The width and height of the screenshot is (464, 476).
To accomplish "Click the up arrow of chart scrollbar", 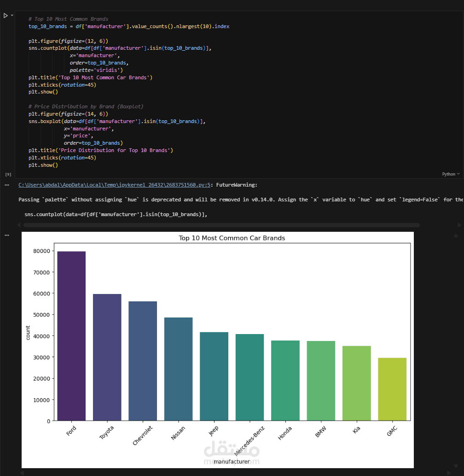I will (x=456, y=236).
